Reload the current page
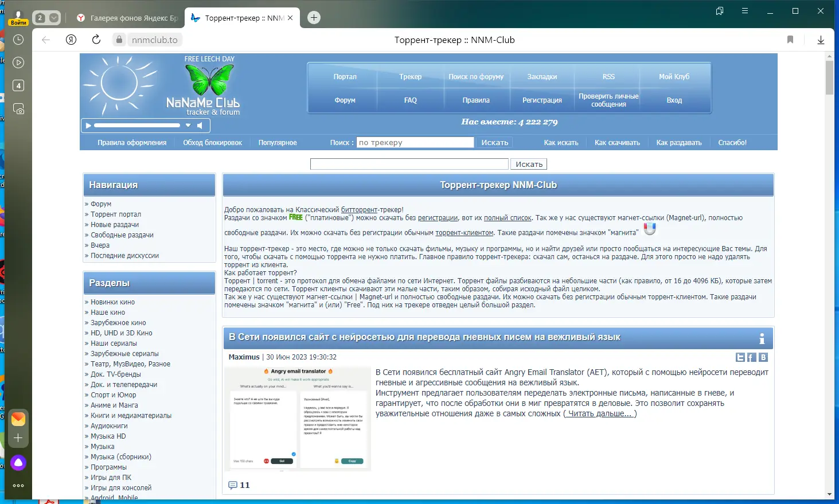 pos(96,40)
